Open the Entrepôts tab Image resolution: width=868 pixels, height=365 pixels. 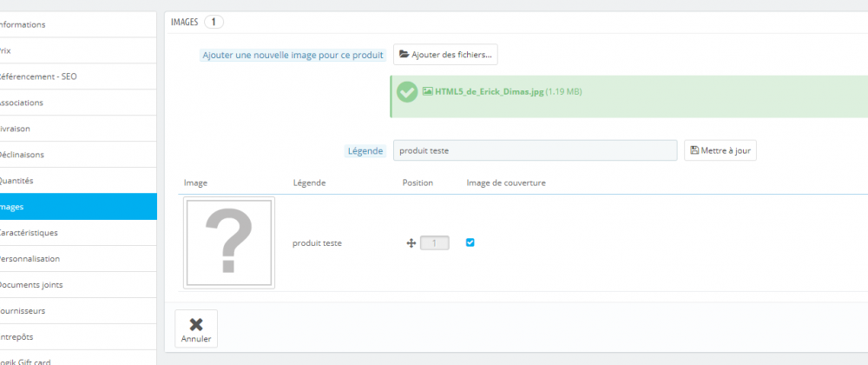(x=77, y=337)
